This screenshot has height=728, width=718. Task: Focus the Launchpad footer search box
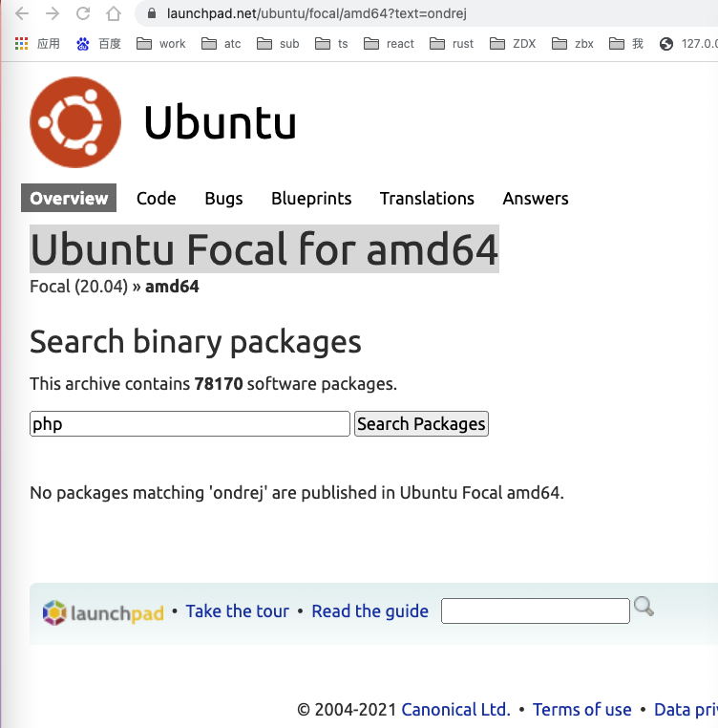(535, 611)
